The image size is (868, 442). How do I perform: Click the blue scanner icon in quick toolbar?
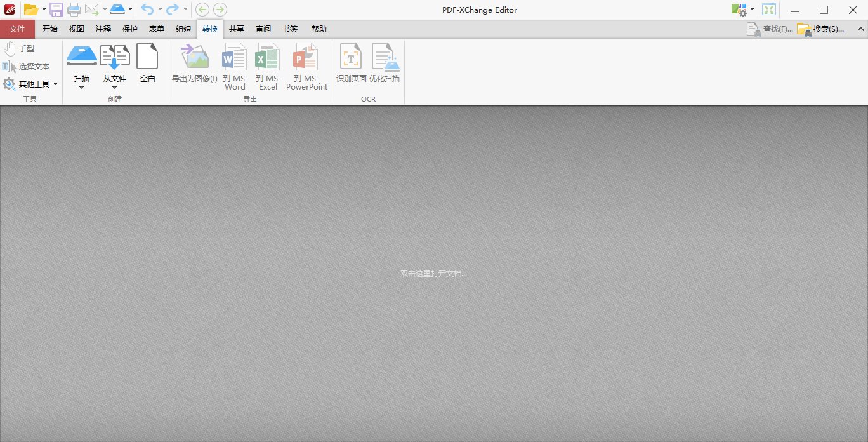click(x=117, y=10)
